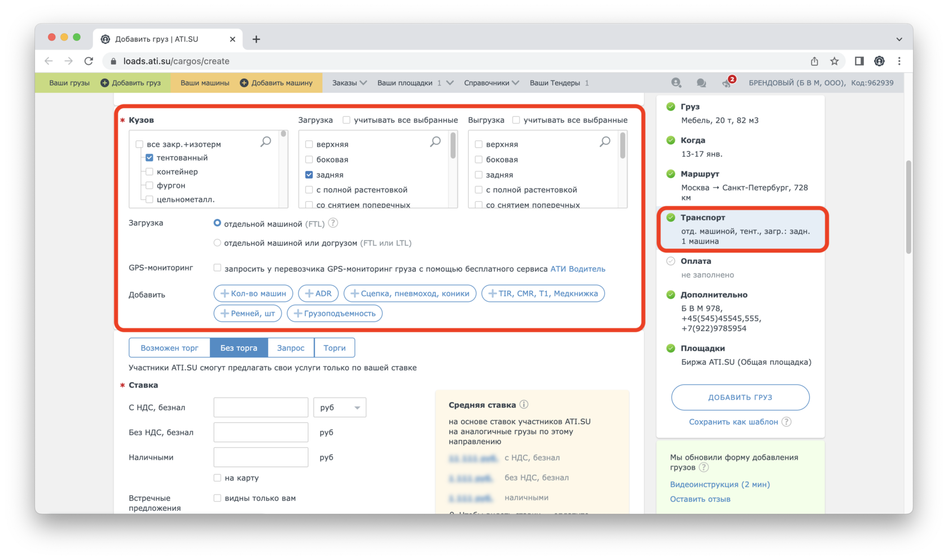The height and width of the screenshot is (560, 948).
Task: Add Ремней, шт option
Action: [x=248, y=313]
